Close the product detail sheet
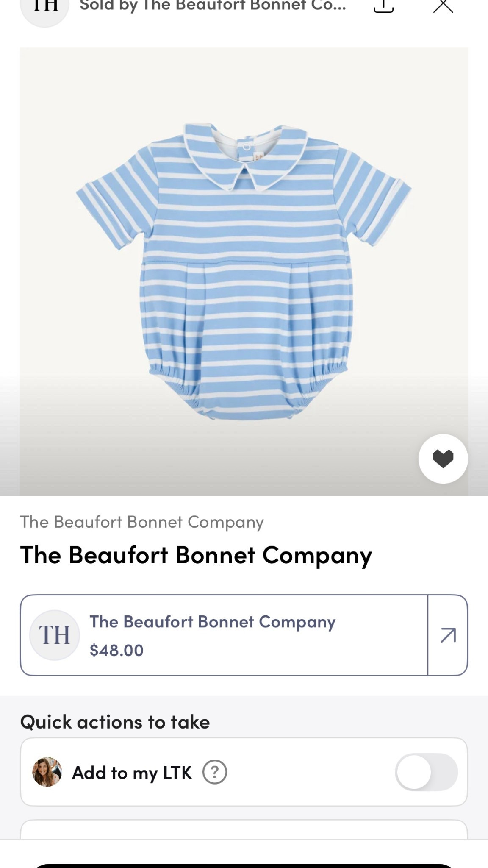488x868 pixels. coord(443,6)
